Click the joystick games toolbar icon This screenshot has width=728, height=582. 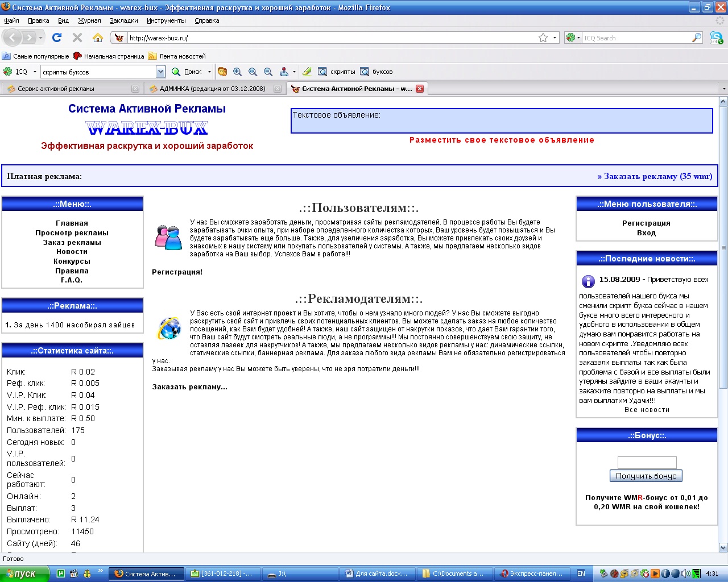(284, 72)
